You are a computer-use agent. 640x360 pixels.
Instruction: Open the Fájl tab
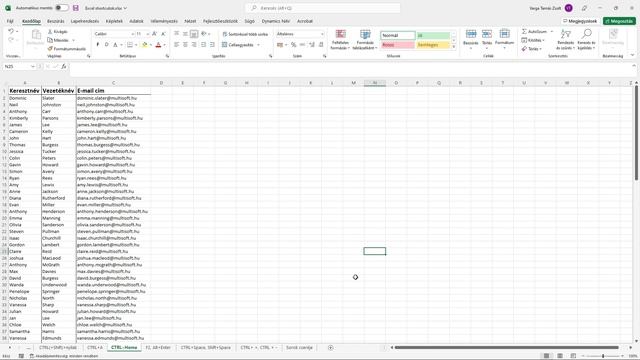(10, 21)
